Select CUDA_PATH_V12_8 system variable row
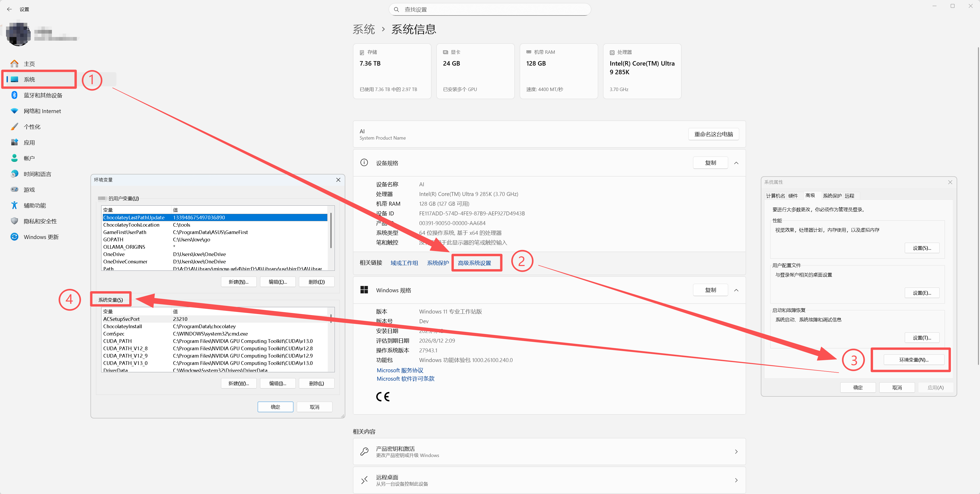980x494 pixels. point(215,348)
